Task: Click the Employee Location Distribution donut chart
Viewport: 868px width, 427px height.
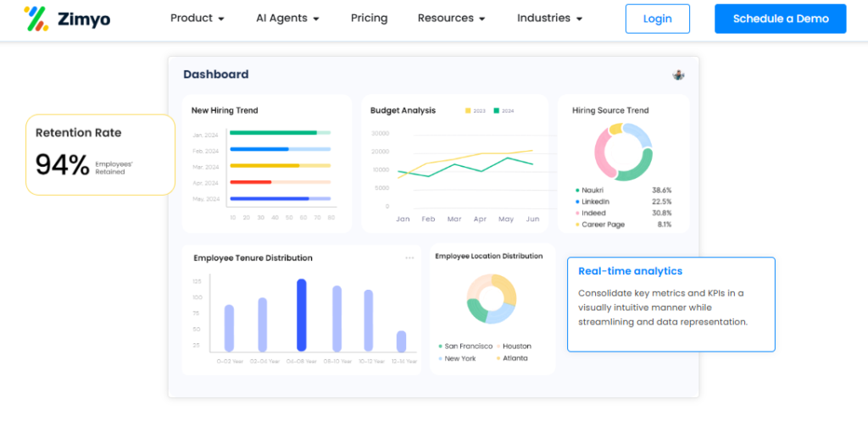Action: [492, 299]
